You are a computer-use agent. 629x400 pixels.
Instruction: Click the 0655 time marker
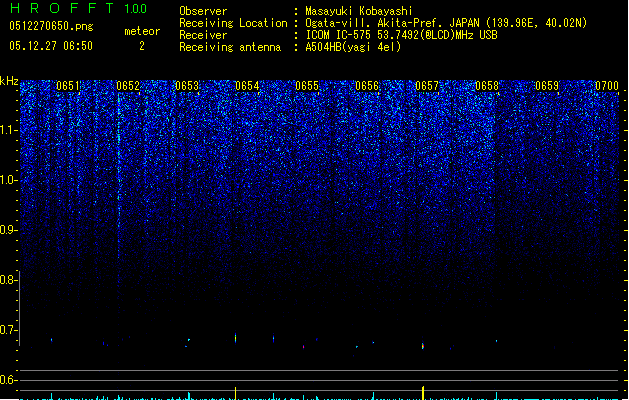tap(307, 86)
